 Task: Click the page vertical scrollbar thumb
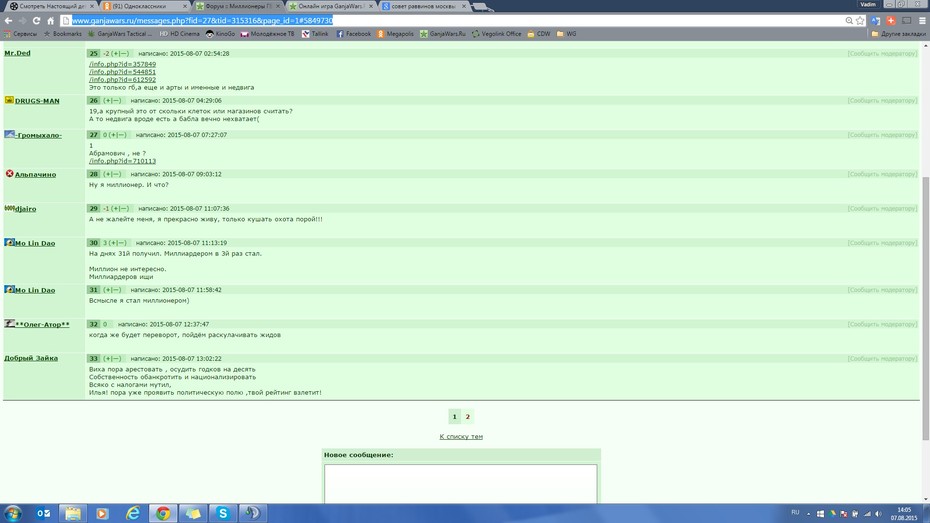925,308
